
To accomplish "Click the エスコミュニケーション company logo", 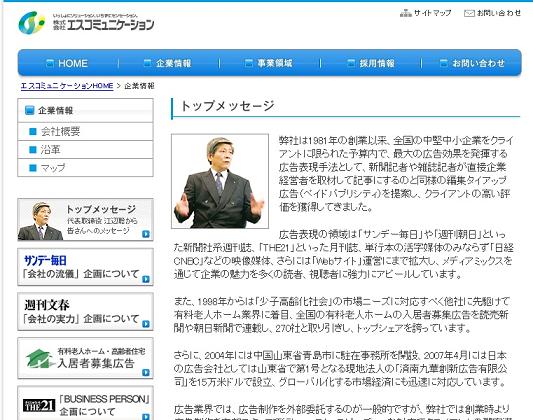I will (86, 22).
